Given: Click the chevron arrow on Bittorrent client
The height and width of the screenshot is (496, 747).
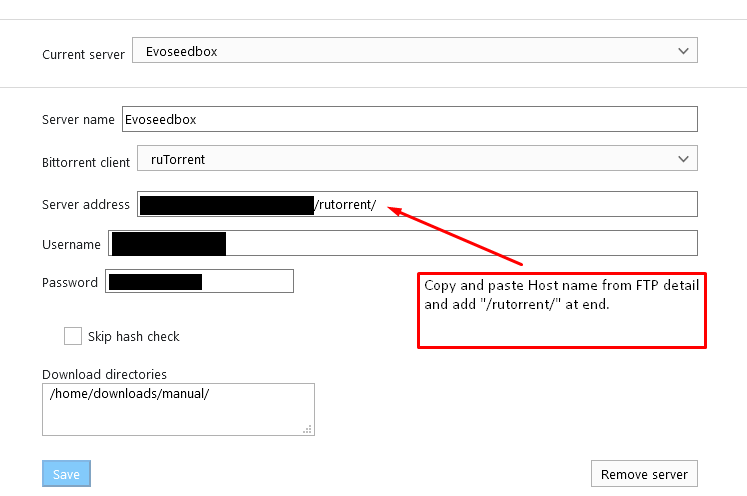Looking at the screenshot, I should pyautogui.click(x=683, y=159).
